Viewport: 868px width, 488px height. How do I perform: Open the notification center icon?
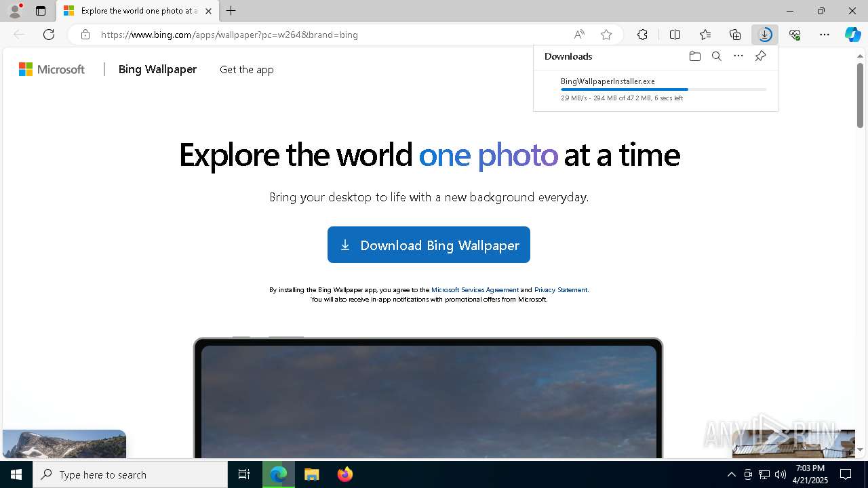point(846,474)
